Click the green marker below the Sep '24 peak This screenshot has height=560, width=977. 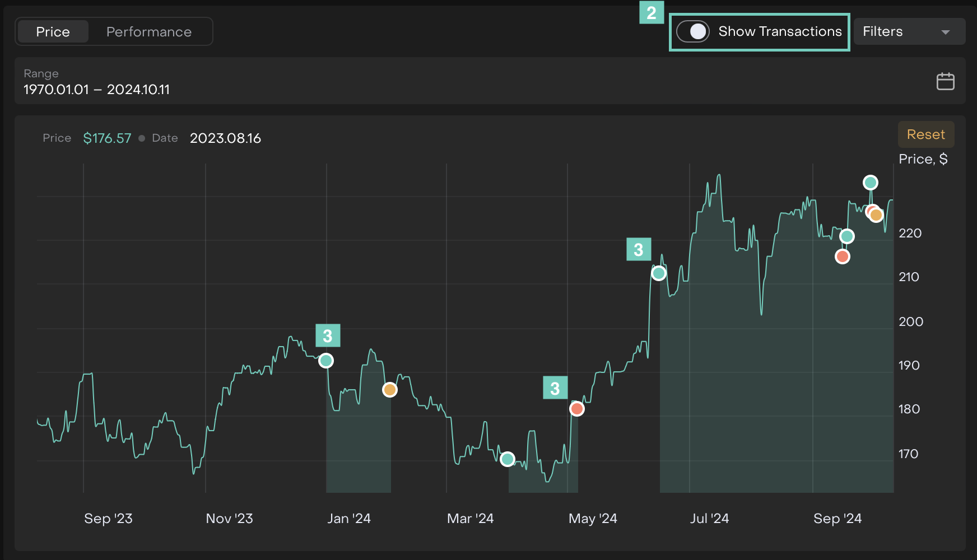[x=847, y=236]
